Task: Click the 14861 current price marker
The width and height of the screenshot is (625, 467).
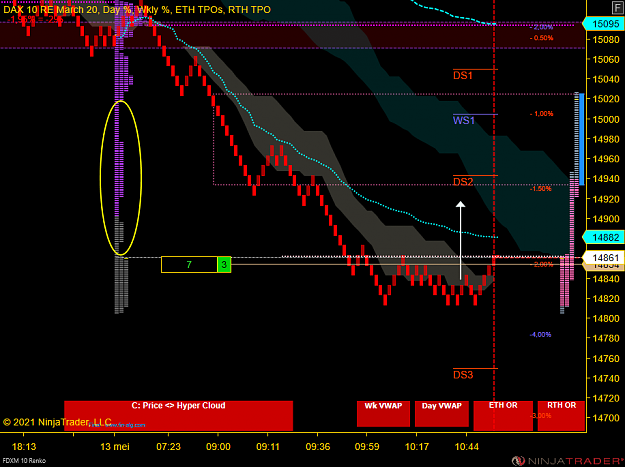Action: [603, 258]
